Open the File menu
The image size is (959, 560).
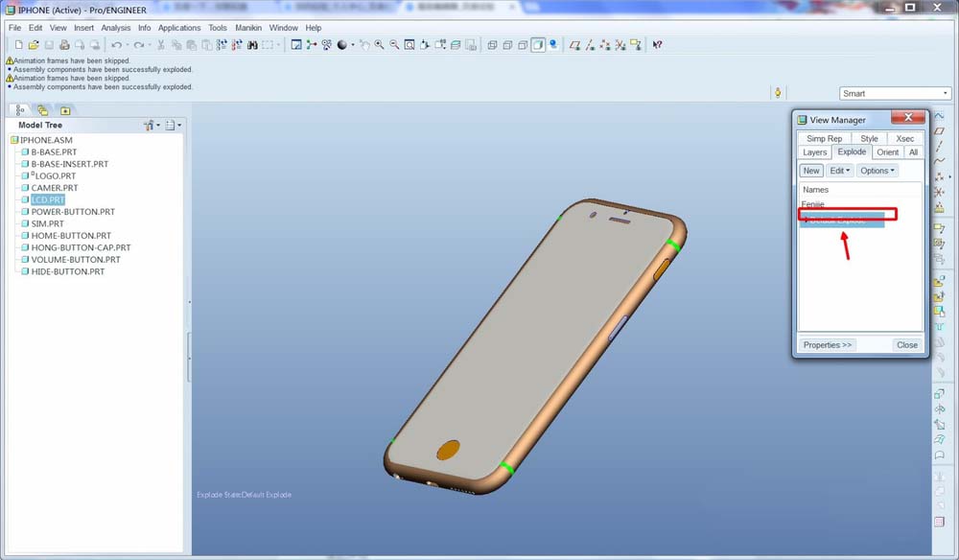pos(14,28)
